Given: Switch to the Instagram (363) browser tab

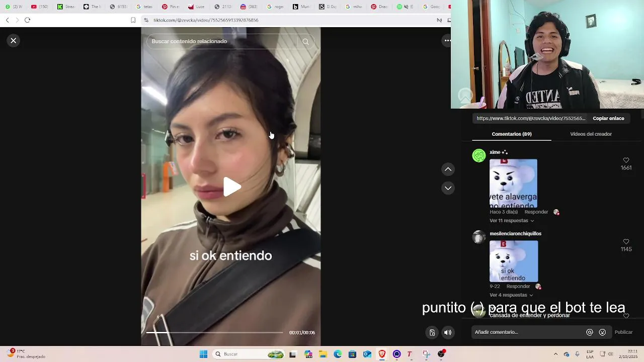Looking at the screenshot, I should (x=249, y=7).
